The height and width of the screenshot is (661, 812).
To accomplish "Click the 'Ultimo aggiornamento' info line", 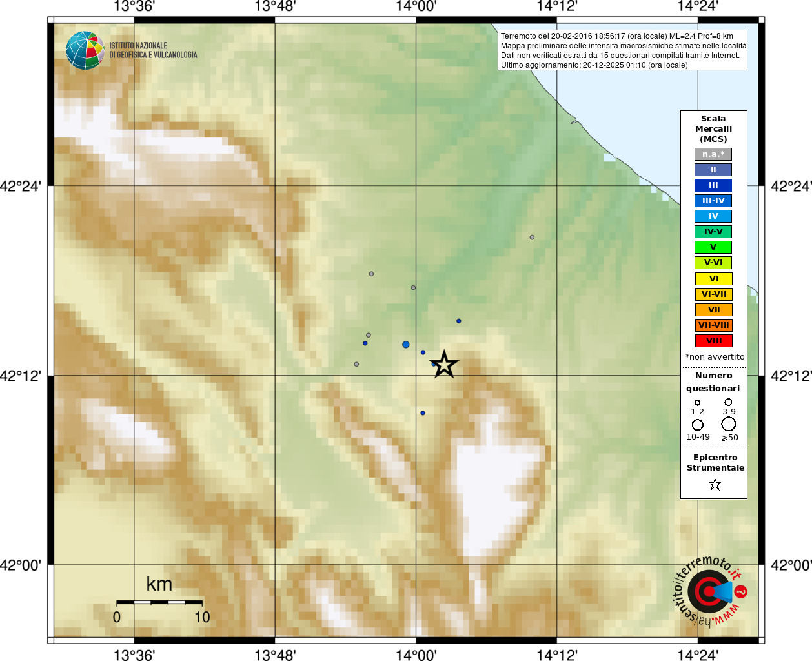I will (594, 65).
